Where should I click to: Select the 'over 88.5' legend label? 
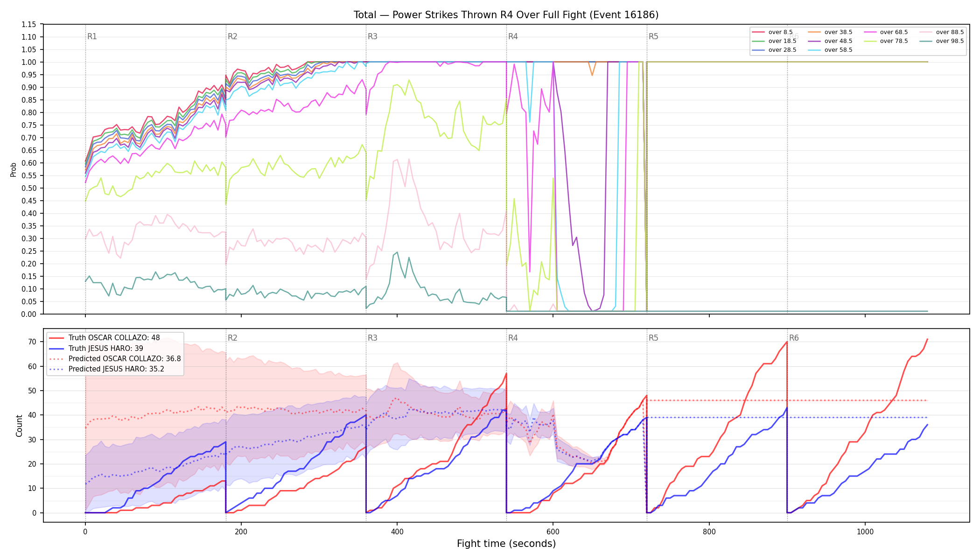point(950,32)
